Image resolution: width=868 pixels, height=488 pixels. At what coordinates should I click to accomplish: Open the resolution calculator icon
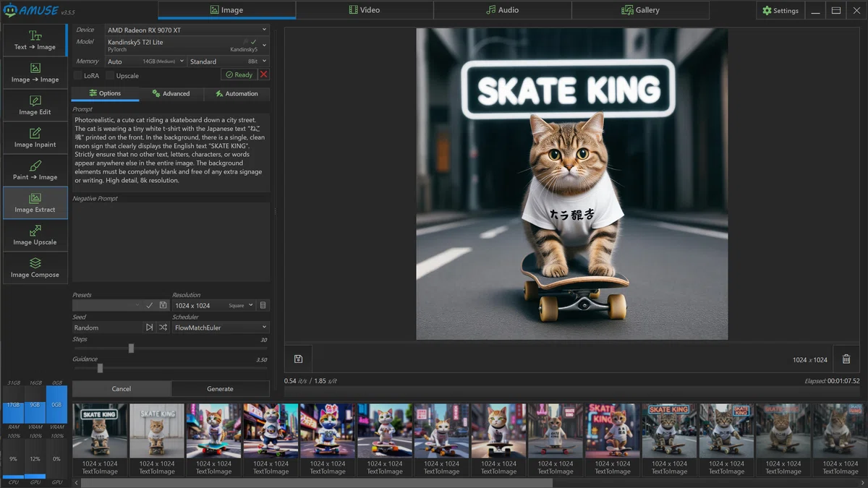point(263,305)
